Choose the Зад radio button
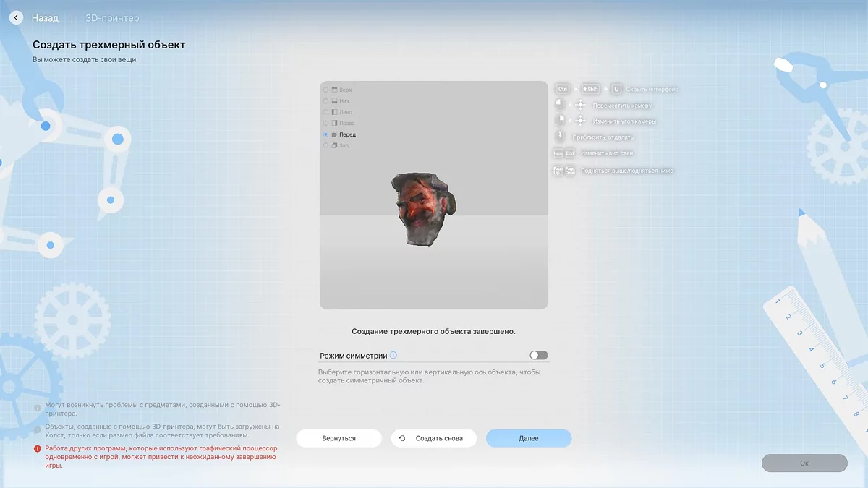868x488 pixels. (325, 146)
